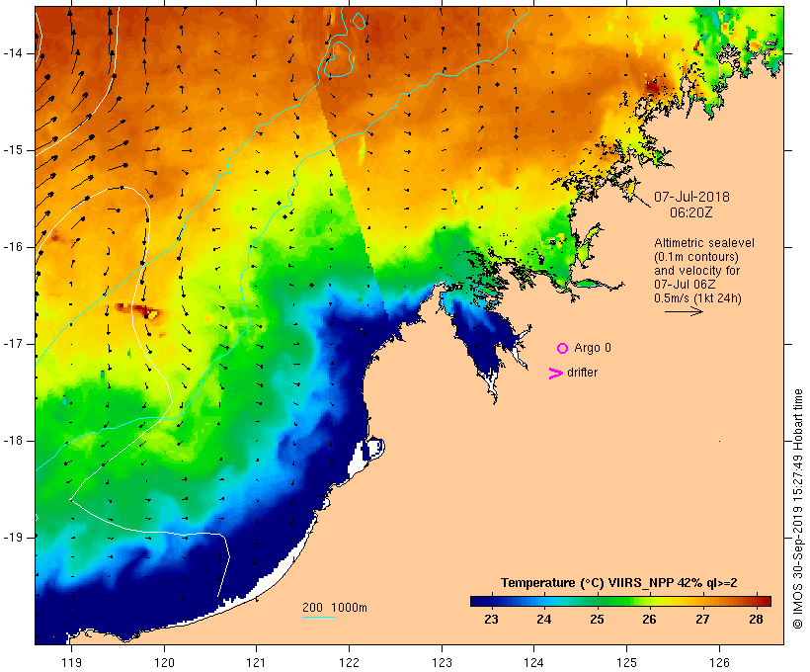Click the dark red hot spot near 119.7, -16.7
The width and height of the screenshot is (810, 672).
(137, 310)
